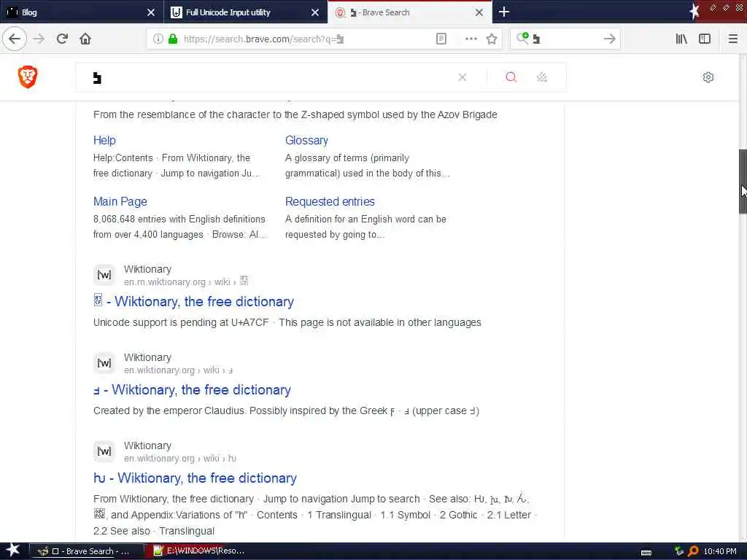
Task: Click the orange magnifier tray icon
Action: (693, 551)
